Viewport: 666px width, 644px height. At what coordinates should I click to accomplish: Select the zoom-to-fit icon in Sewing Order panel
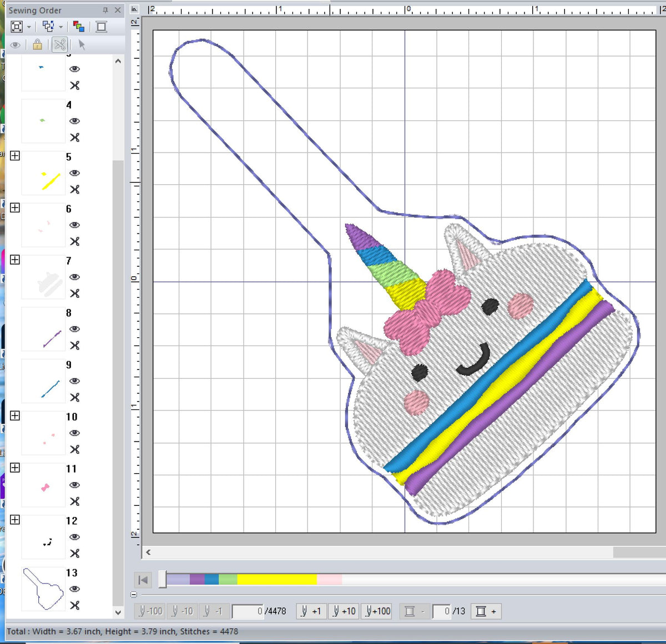[x=17, y=26]
